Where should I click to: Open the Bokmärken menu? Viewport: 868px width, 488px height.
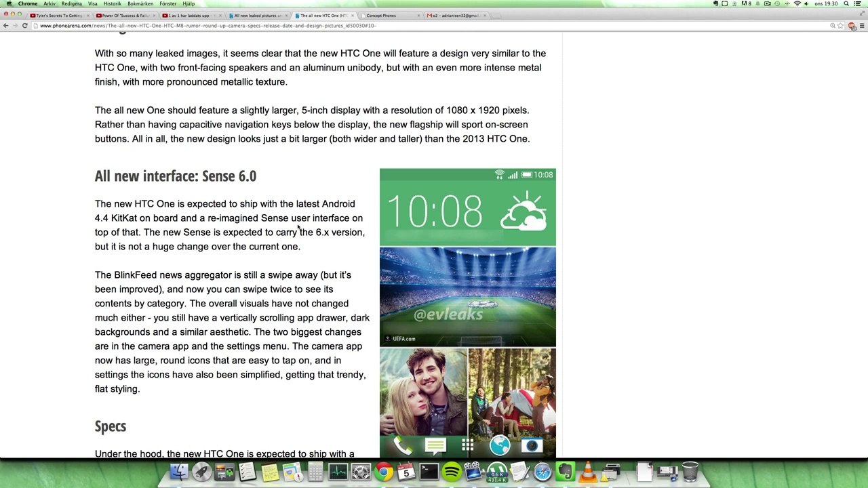pyautogui.click(x=140, y=3)
